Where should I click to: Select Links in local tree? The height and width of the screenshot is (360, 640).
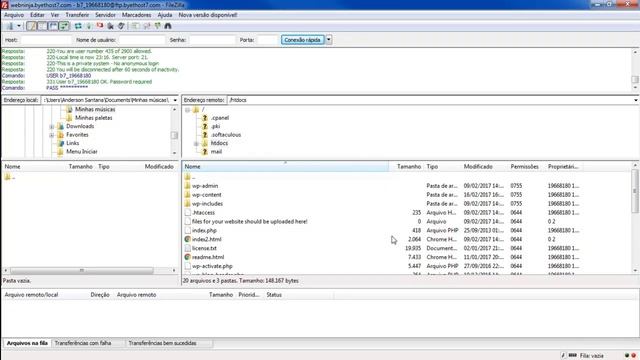pos(73,143)
